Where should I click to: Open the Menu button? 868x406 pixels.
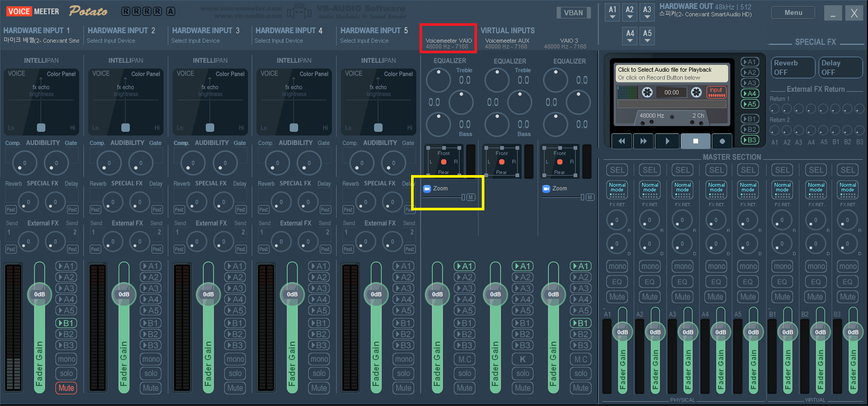coord(793,13)
